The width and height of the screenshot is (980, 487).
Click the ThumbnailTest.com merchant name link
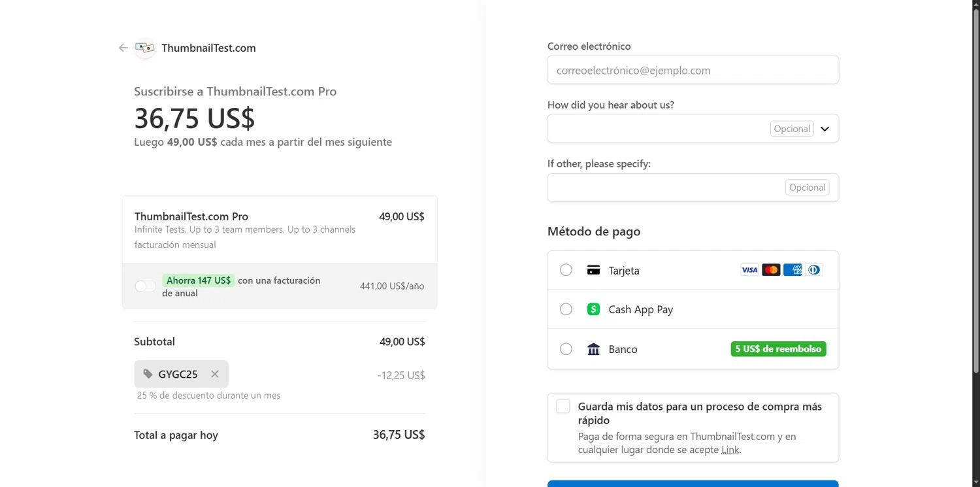(x=208, y=48)
